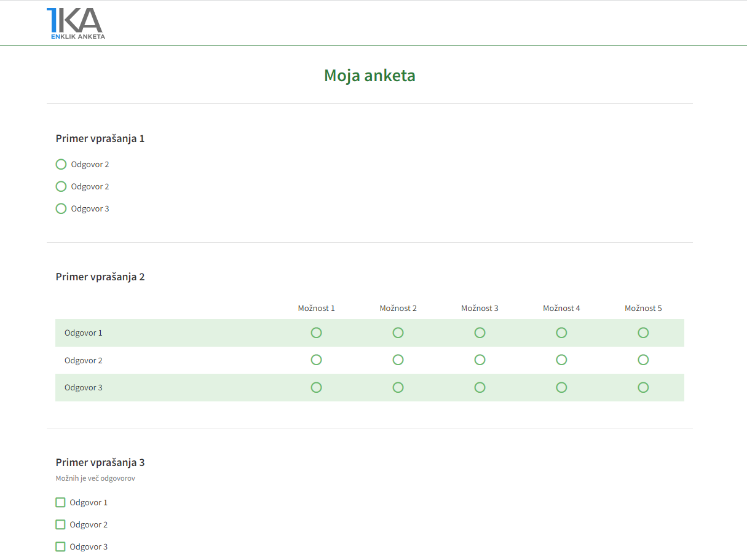This screenshot has height=560, width=747.
Task: Mark Možnost 1 for Odgovor 1 row
Action: click(316, 333)
